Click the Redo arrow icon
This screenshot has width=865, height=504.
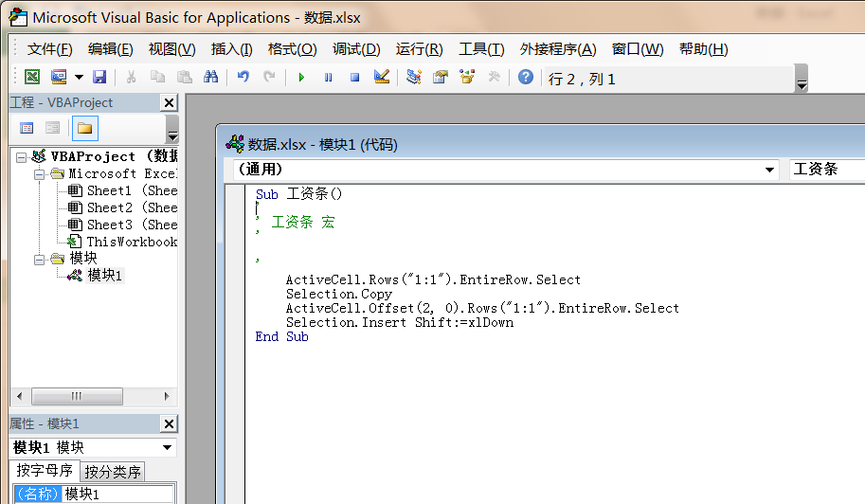coord(269,77)
